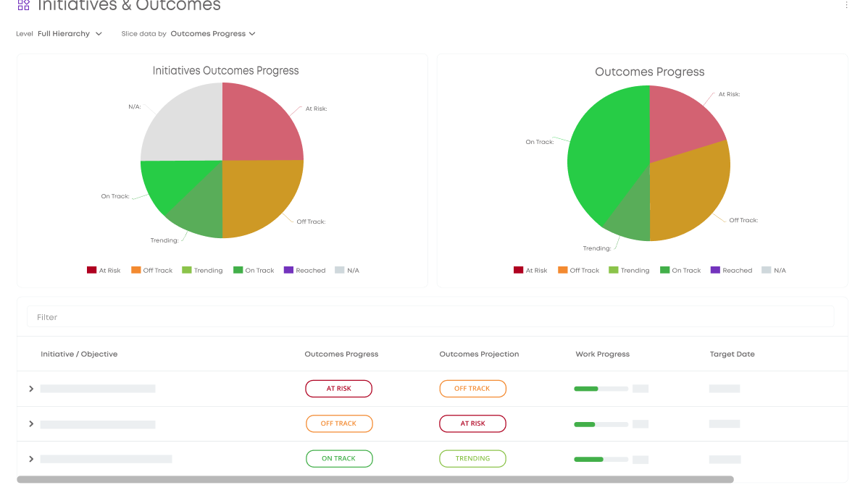Expand the second initiative row
The height and width of the screenshot is (485, 868).
pos(31,423)
